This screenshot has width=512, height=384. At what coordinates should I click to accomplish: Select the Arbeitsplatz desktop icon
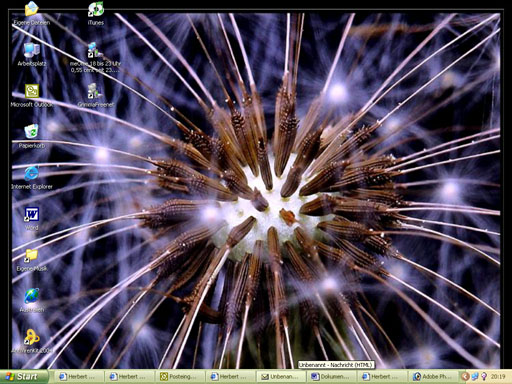click(x=32, y=54)
